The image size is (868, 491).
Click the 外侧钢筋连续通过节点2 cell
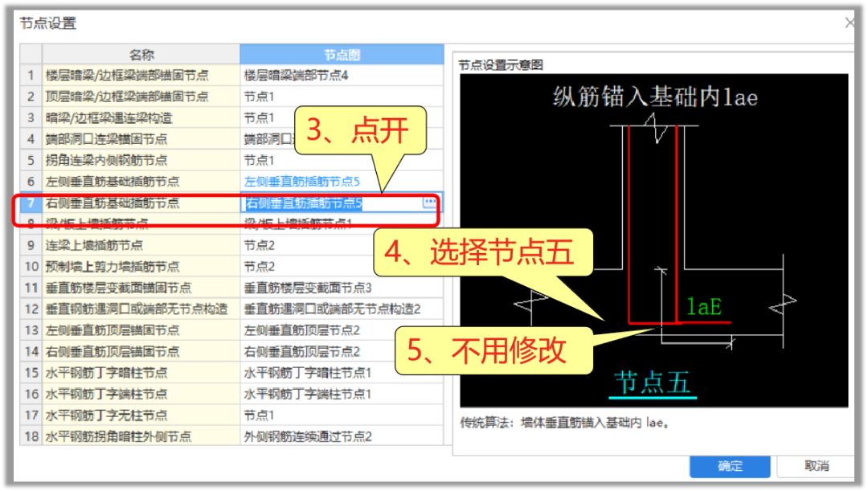342,436
